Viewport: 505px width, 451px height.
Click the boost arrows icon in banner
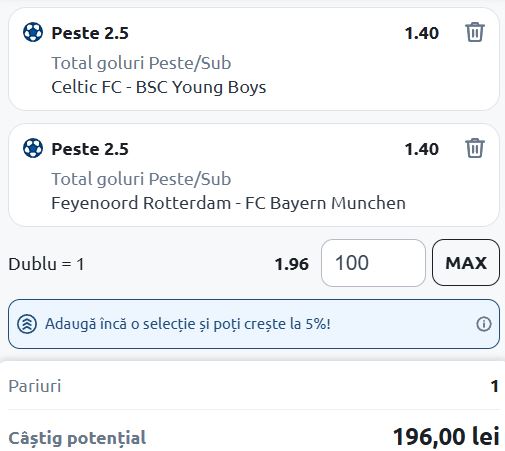click(27, 324)
